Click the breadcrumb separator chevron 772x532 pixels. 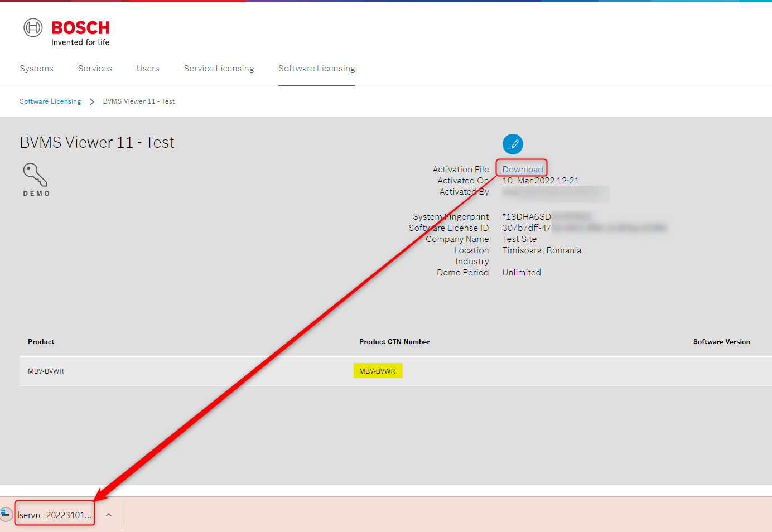(92, 101)
